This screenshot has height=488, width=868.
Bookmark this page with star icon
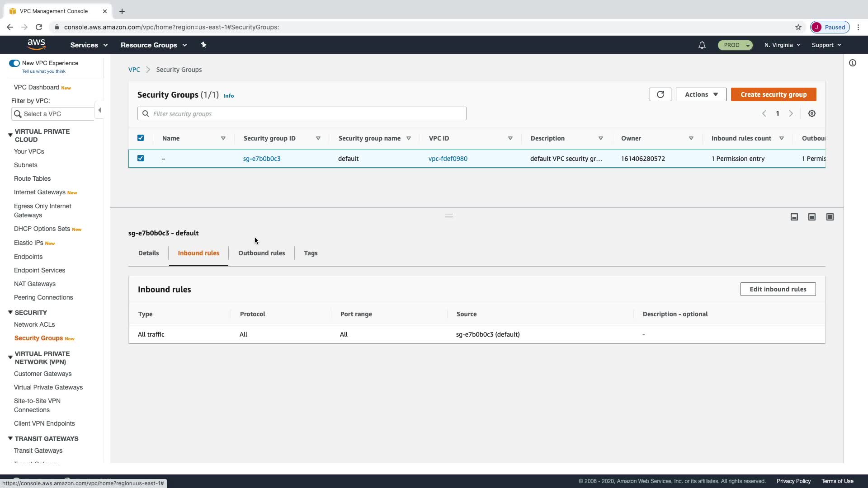click(798, 27)
